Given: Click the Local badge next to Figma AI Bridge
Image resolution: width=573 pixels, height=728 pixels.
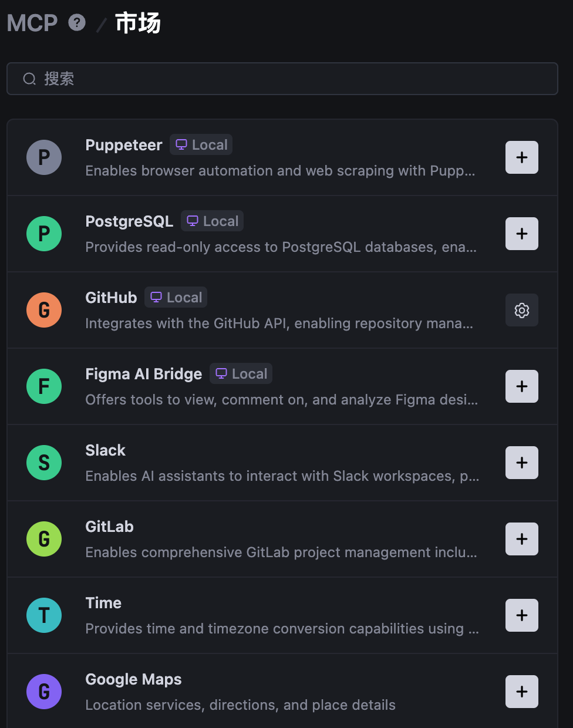Looking at the screenshot, I should tap(241, 374).
